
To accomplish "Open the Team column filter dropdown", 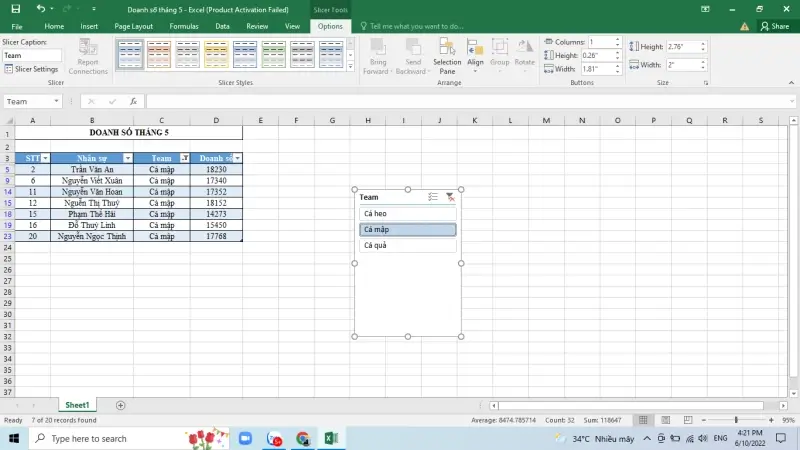I will (184, 158).
